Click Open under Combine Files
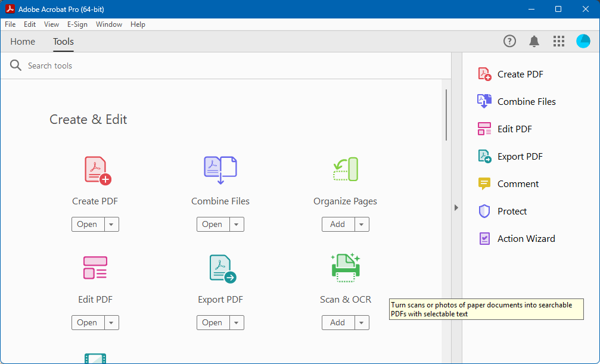 (x=212, y=224)
